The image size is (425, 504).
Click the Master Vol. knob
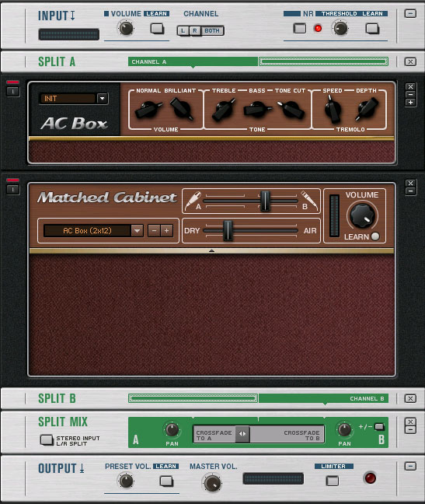coord(212,483)
